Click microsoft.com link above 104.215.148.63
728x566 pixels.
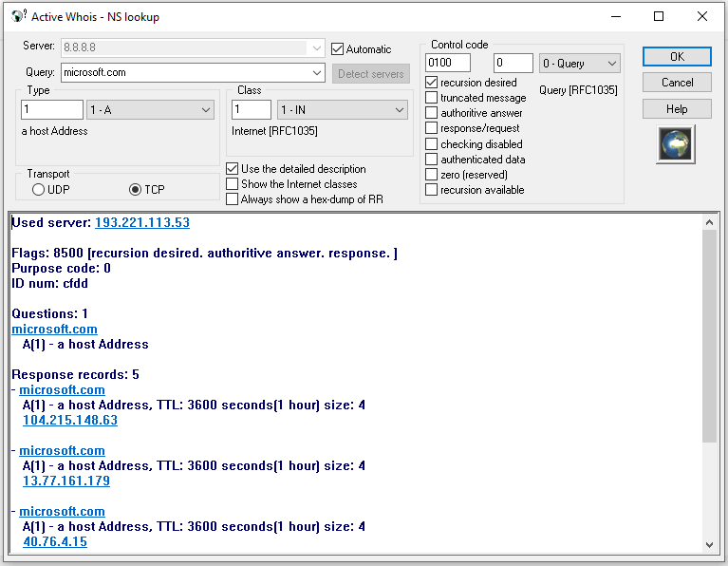(62, 390)
